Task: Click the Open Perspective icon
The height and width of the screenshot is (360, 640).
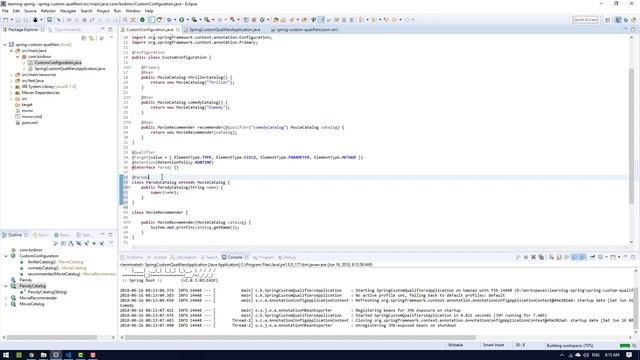Action: point(607,20)
